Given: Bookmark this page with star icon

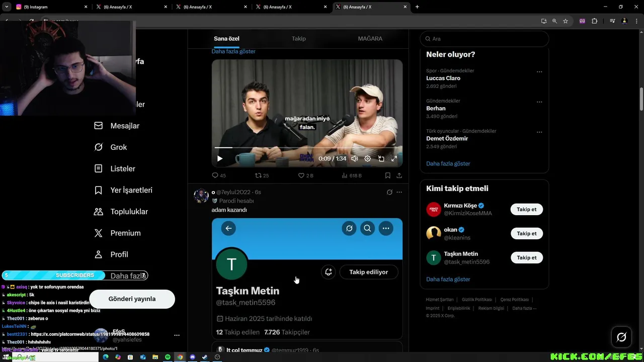Looking at the screenshot, I should tap(566, 21).
